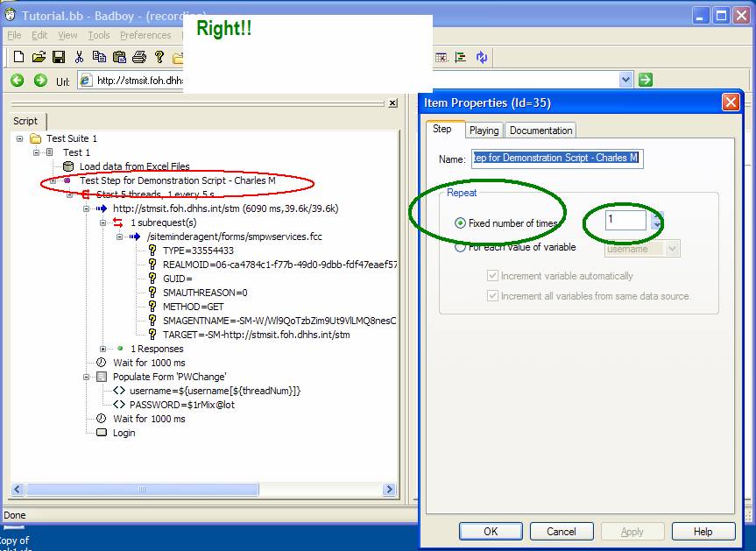Screen dimensions: 756x551
Task: Click the OK button
Action: [491, 531]
